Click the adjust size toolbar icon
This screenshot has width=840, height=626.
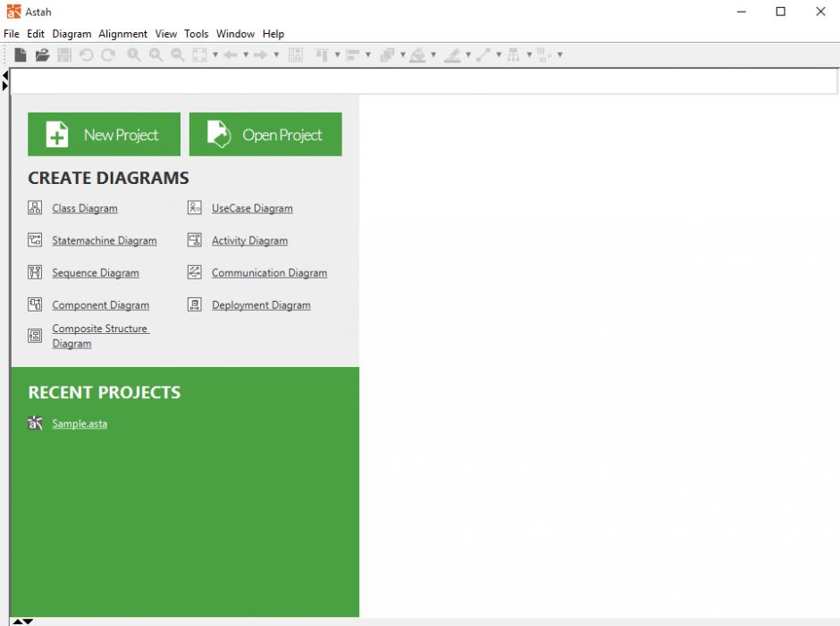click(x=544, y=54)
